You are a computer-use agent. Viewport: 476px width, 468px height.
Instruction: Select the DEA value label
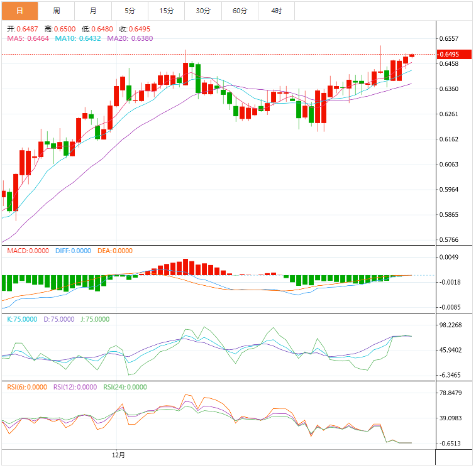click(115, 251)
